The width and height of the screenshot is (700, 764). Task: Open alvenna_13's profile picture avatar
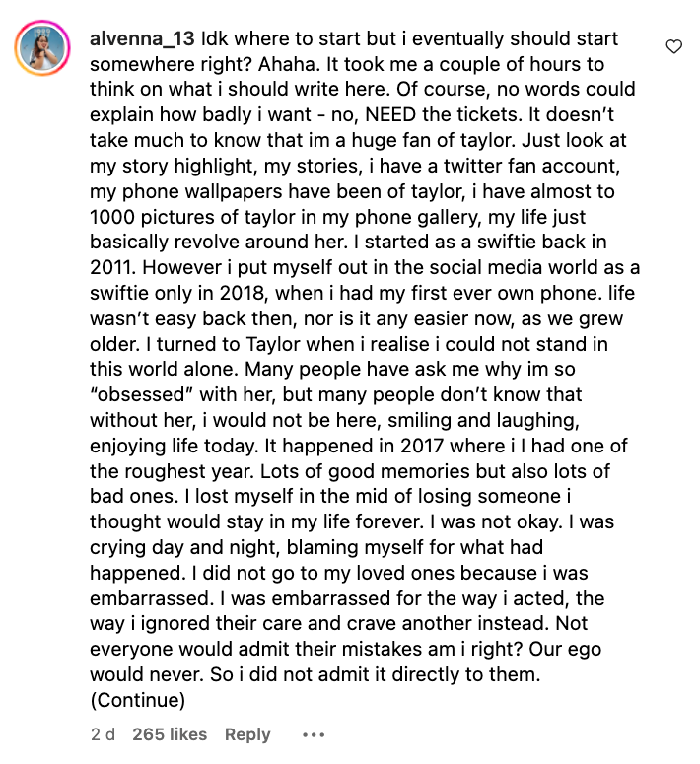click(43, 47)
